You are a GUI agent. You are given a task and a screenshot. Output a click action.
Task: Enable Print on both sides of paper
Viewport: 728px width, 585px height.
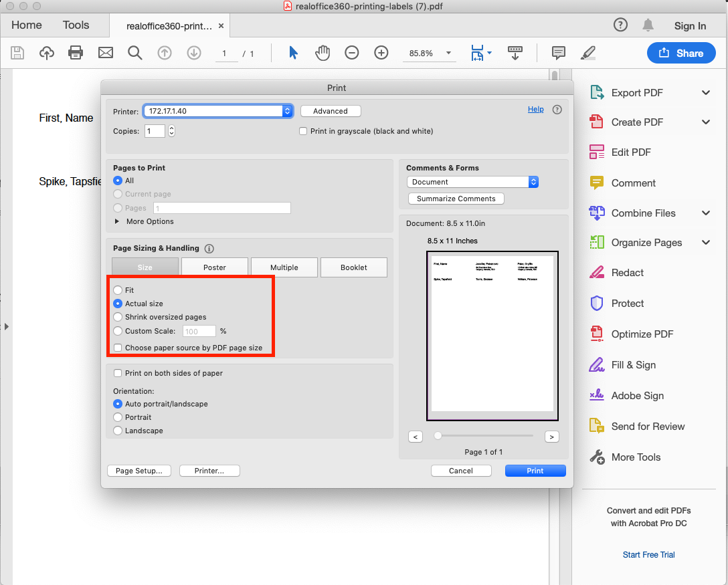pyautogui.click(x=118, y=373)
